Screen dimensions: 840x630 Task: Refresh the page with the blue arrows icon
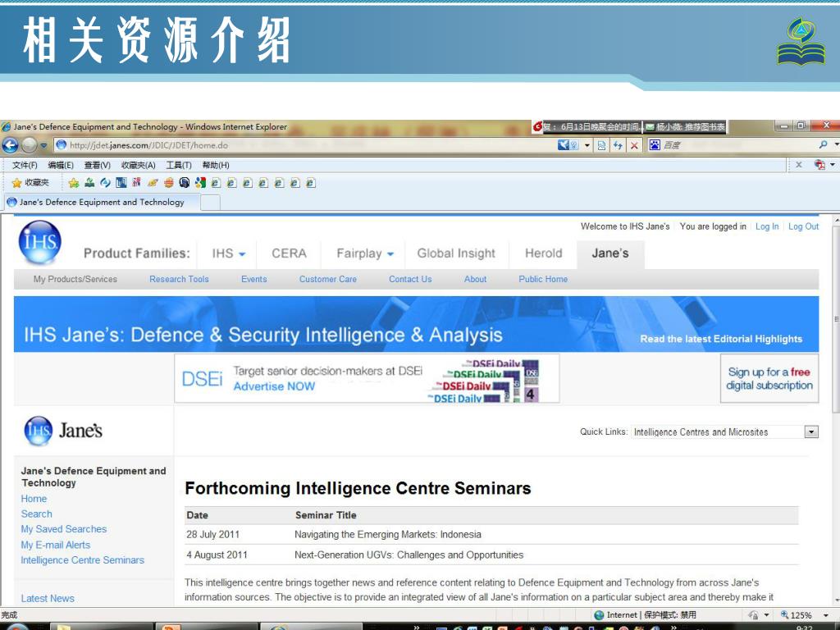coord(618,145)
